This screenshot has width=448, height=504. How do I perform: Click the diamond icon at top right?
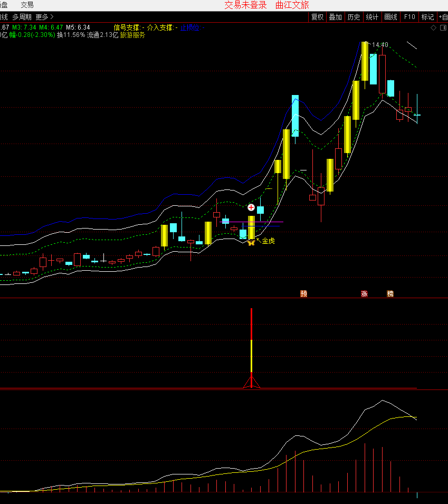click(x=434, y=27)
